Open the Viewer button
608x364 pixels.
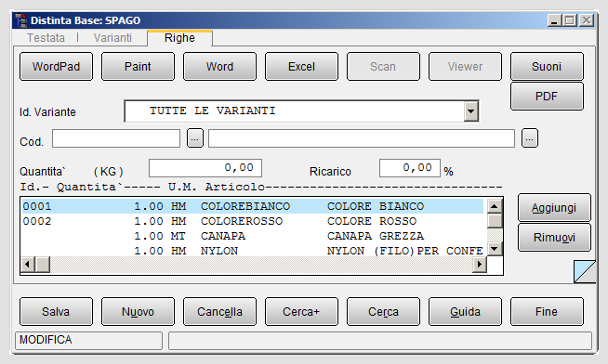(x=465, y=67)
